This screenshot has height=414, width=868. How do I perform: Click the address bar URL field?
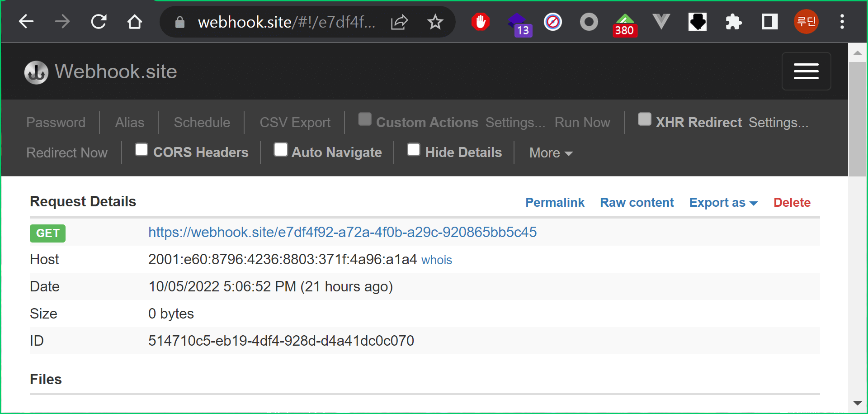click(287, 22)
